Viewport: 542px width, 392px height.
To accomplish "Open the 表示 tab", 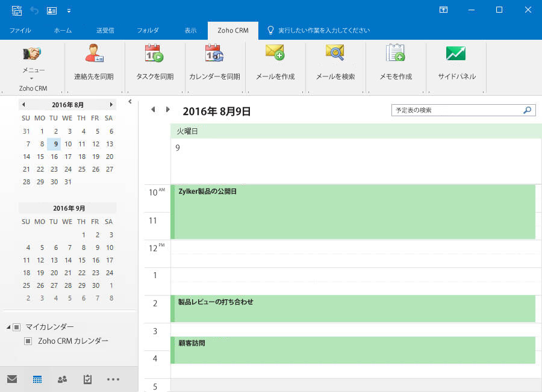I will coord(190,31).
